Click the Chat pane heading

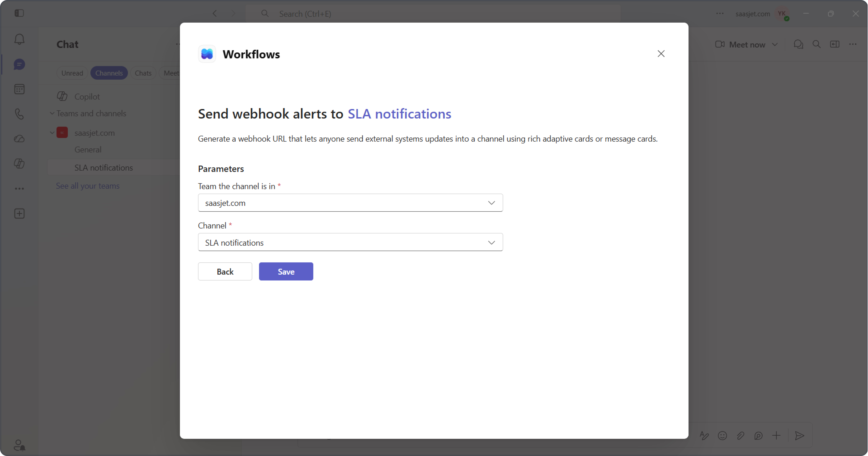point(67,44)
